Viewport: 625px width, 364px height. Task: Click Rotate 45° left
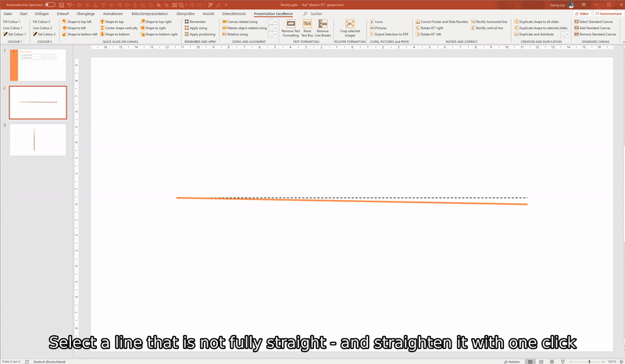[428, 34]
